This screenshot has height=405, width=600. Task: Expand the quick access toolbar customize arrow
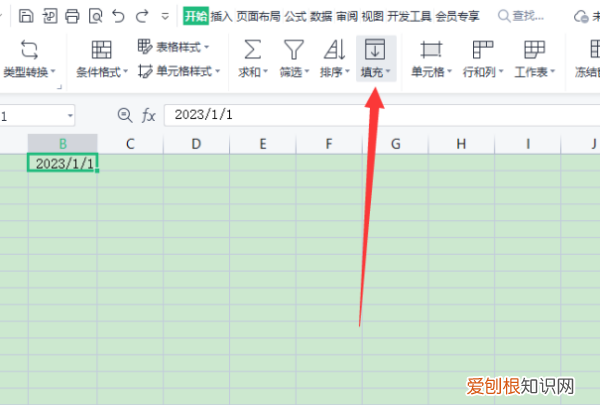click(165, 16)
